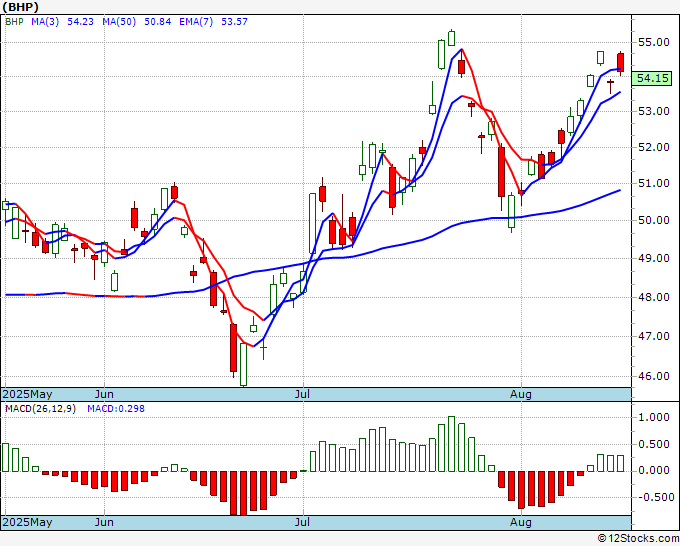Click the 50.00 price axis label

pyautogui.click(x=654, y=220)
